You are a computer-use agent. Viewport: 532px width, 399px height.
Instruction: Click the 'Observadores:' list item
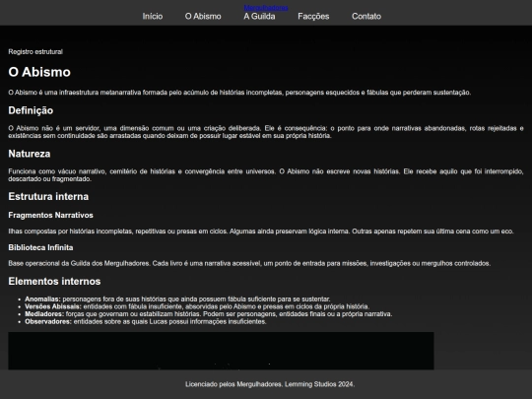pyautogui.click(x=146, y=321)
